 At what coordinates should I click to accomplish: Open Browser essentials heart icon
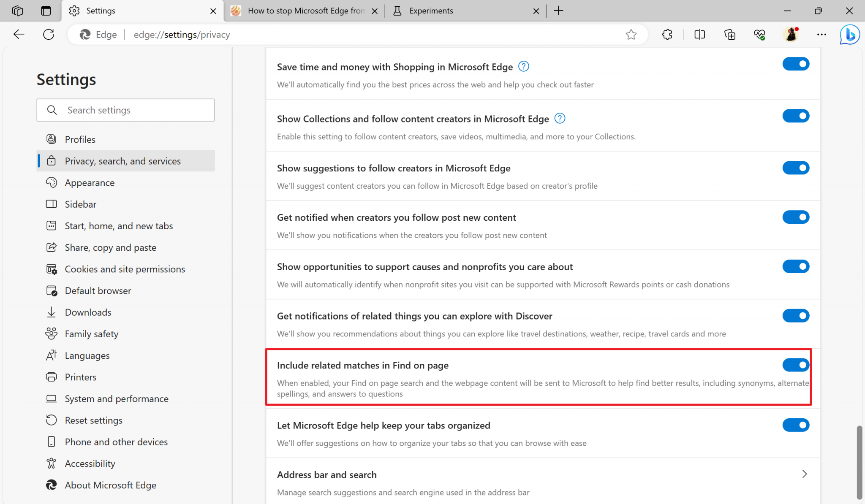pyautogui.click(x=759, y=34)
